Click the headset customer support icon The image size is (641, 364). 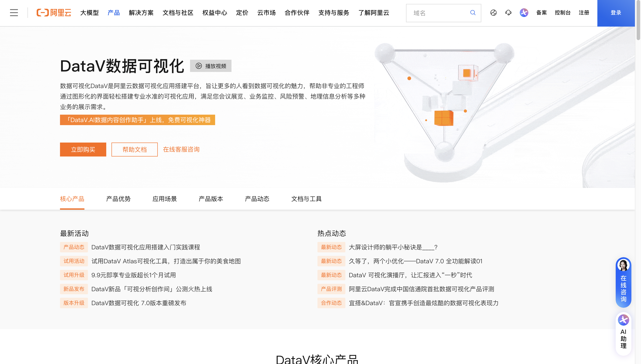pos(508,12)
